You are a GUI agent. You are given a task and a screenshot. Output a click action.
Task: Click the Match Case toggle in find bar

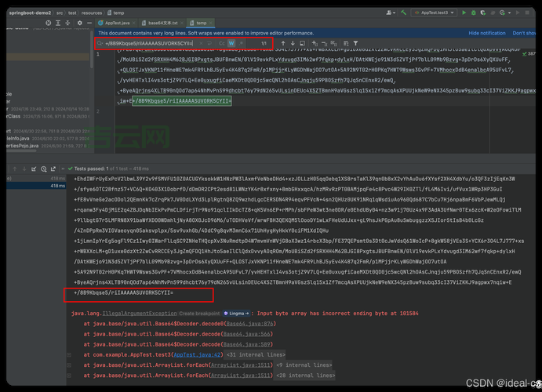tap(221, 43)
